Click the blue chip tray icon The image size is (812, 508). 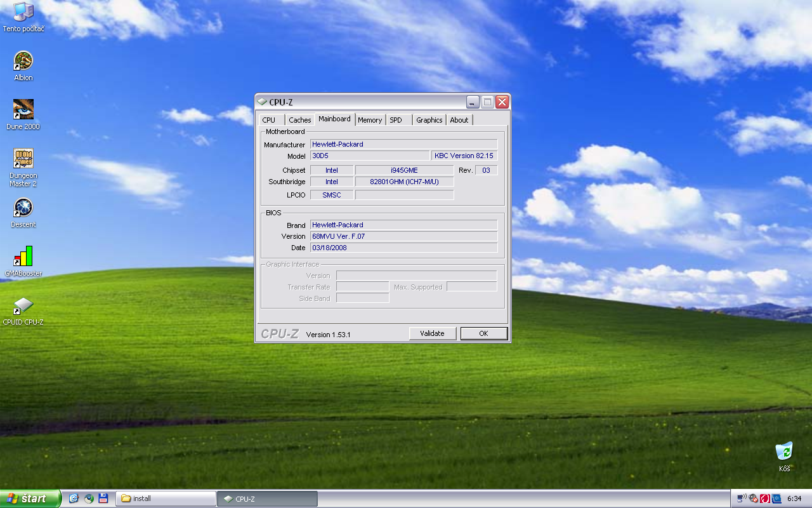coord(776,498)
